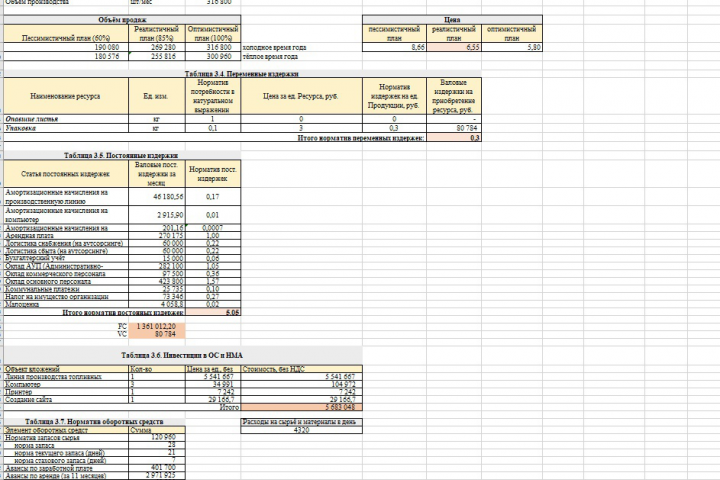Select the highlighted total 5 683 048
The width and height of the screenshot is (720, 480).
pos(301,407)
